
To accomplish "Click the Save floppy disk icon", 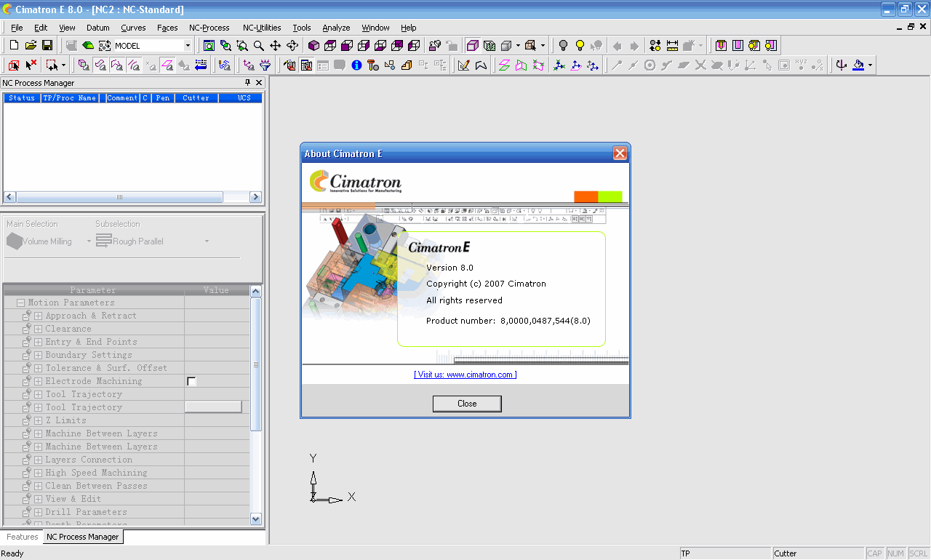I will tap(47, 45).
